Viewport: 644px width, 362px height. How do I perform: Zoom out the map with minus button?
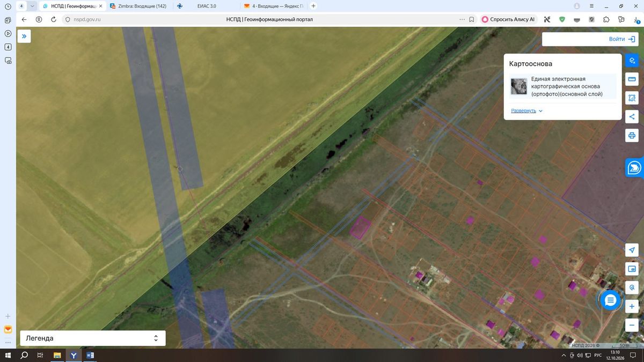(632, 325)
